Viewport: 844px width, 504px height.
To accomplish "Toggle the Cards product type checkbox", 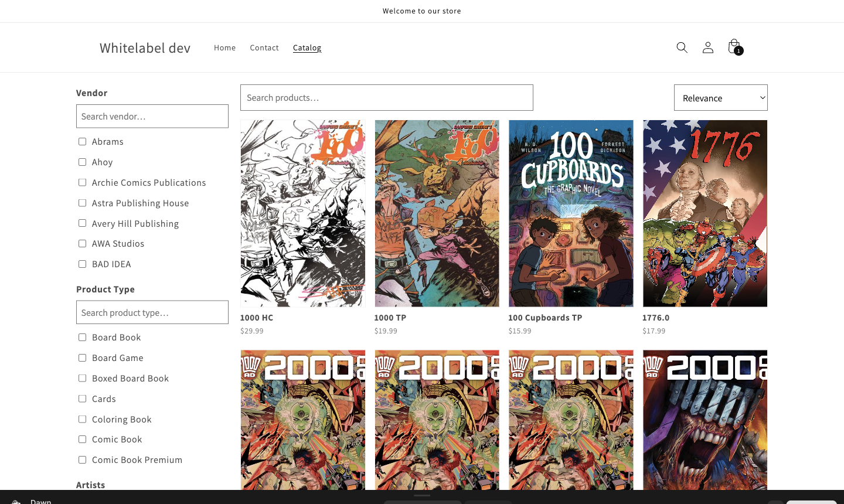I will click(x=83, y=399).
